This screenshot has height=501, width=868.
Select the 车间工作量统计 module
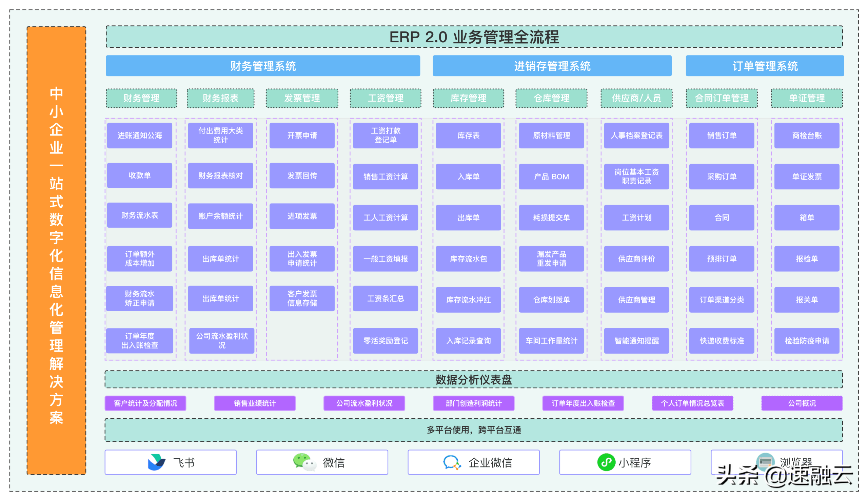[551, 341]
